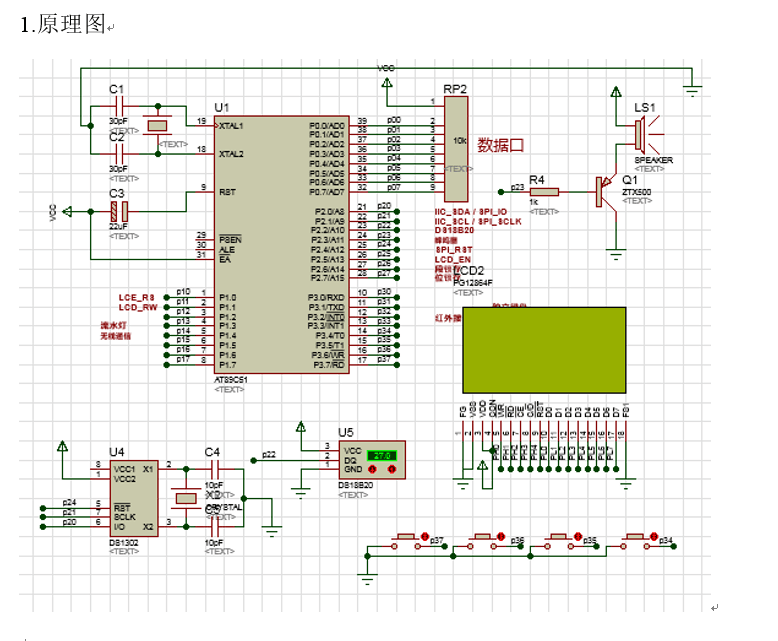Image resolution: width=778 pixels, height=641 pixels.
Task: Click ground symbol below DS18B20 GND pin
Action: pos(300,493)
